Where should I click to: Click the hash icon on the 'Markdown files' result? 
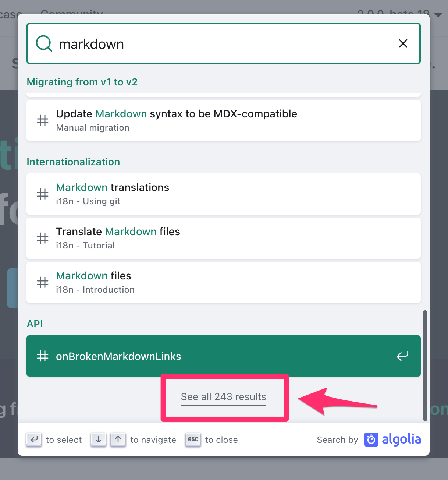point(42,282)
